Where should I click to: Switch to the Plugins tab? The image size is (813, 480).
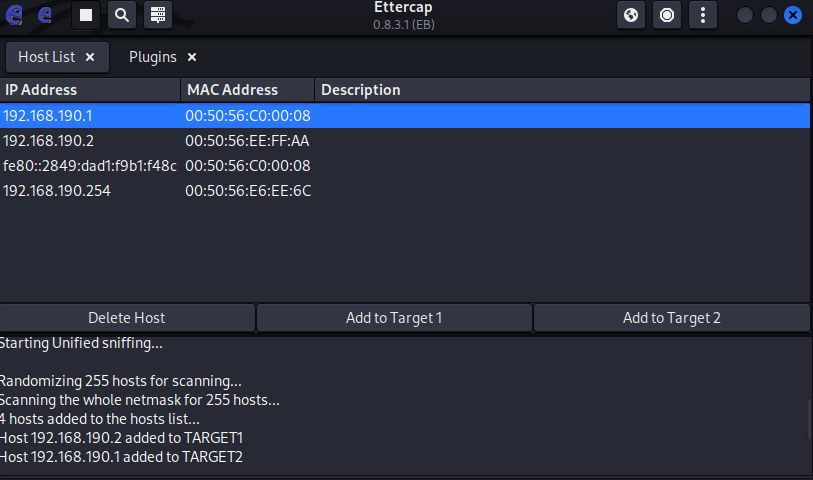tap(152, 57)
